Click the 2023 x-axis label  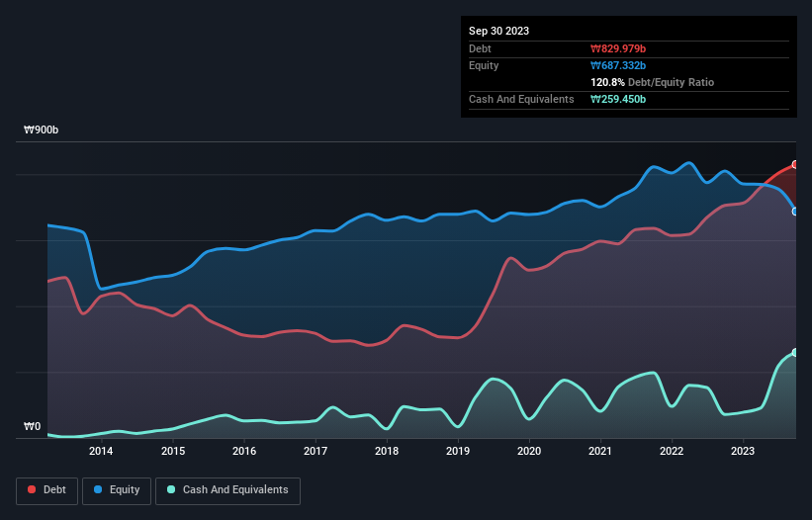coord(743,451)
